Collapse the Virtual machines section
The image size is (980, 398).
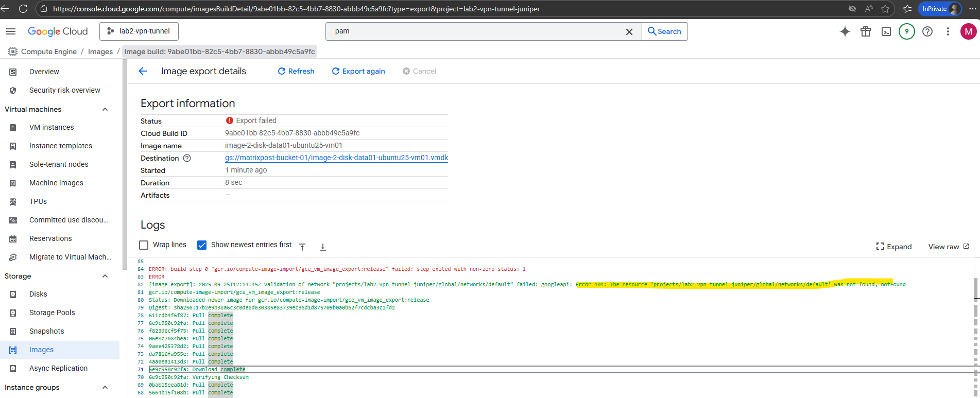(105, 109)
